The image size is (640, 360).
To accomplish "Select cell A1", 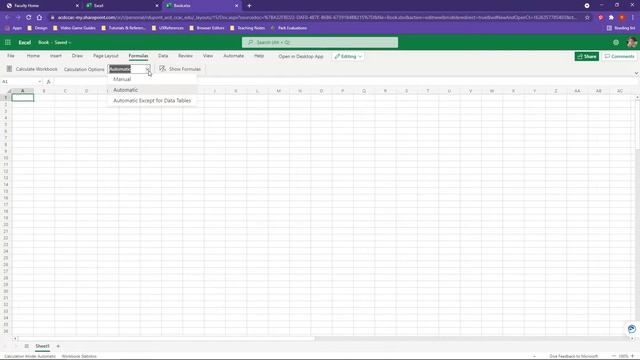I will point(23,98).
